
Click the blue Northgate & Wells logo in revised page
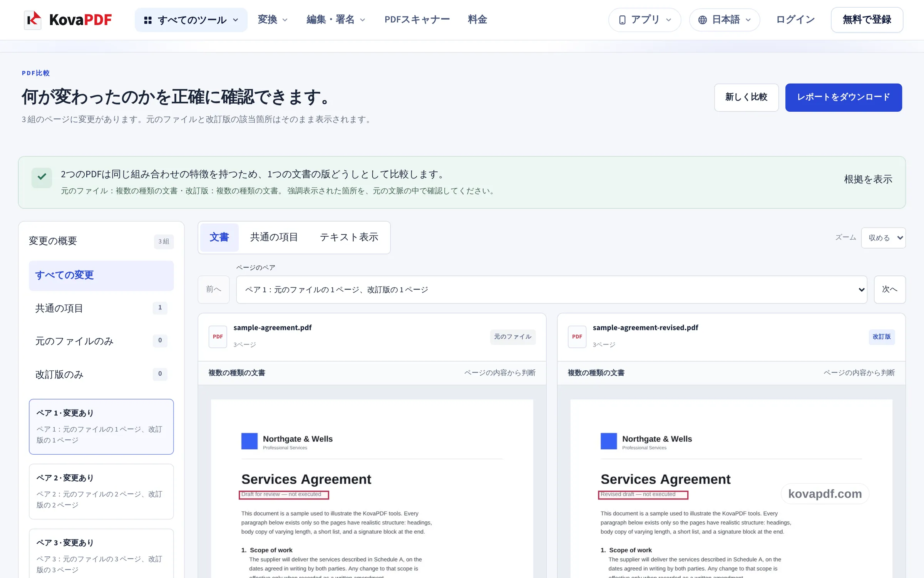tap(609, 441)
